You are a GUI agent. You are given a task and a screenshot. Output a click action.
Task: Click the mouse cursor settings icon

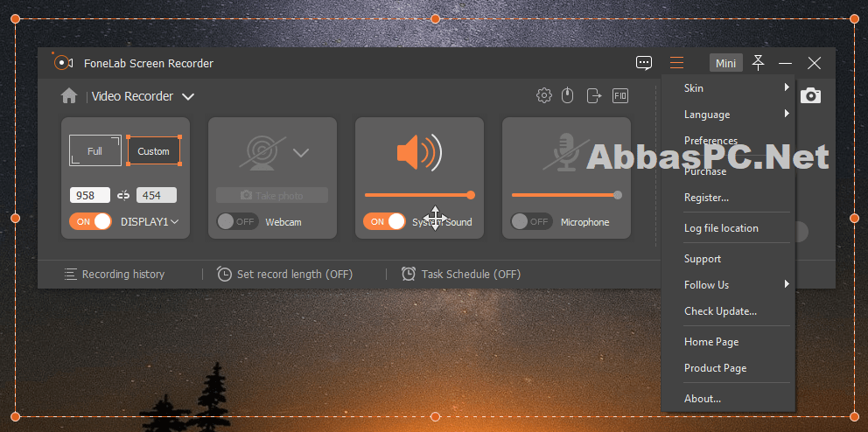pos(567,95)
